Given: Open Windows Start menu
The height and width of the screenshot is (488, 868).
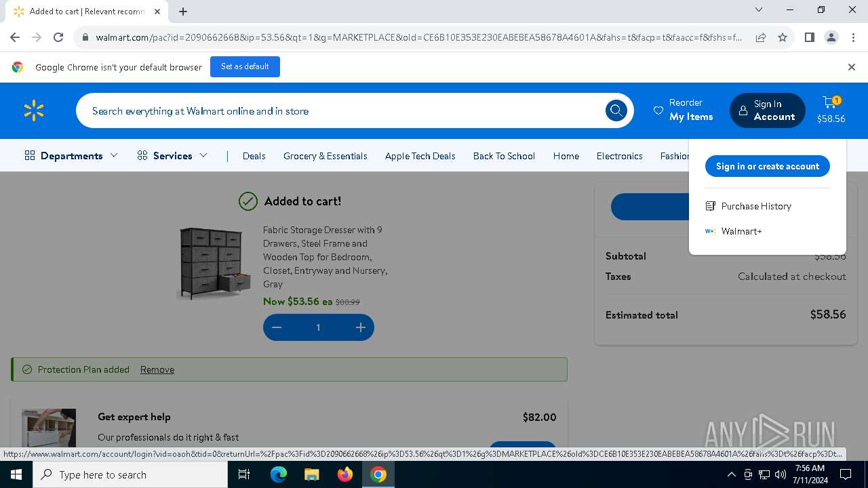Looking at the screenshot, I should [16, 474].
